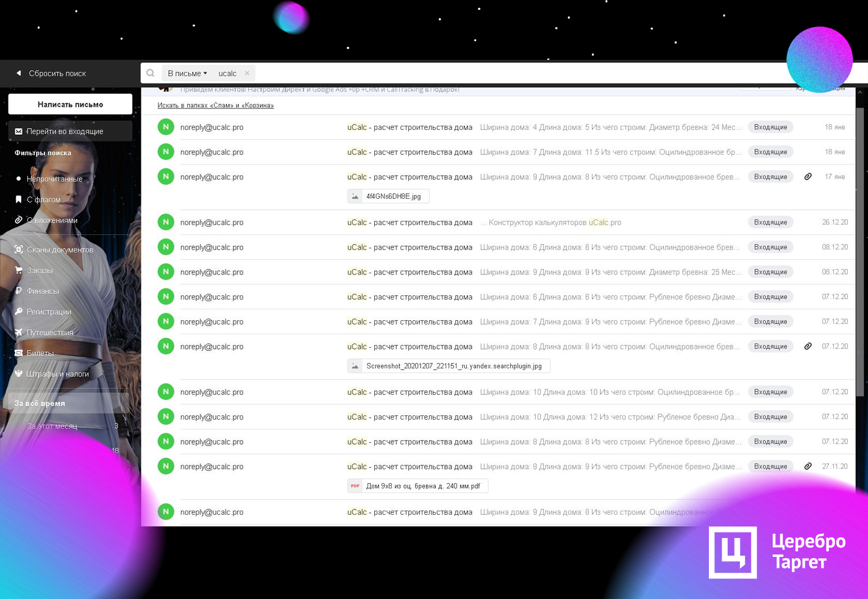Click the scan icon next to 'Сканы документов'
The height and width of the screenshot is (599, 868).
[x=18, y=249]
